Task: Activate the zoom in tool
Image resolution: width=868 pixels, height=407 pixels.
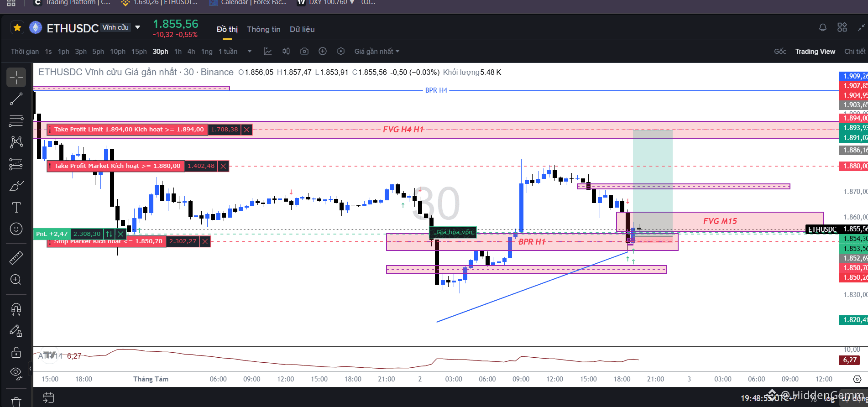Action: [x=16, y=280]
